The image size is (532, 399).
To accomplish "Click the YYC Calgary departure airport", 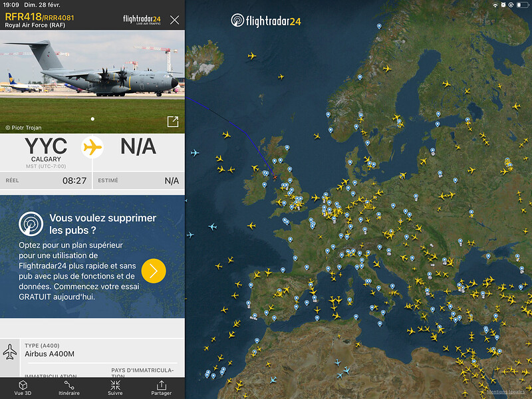I will (x=46, y=152).
